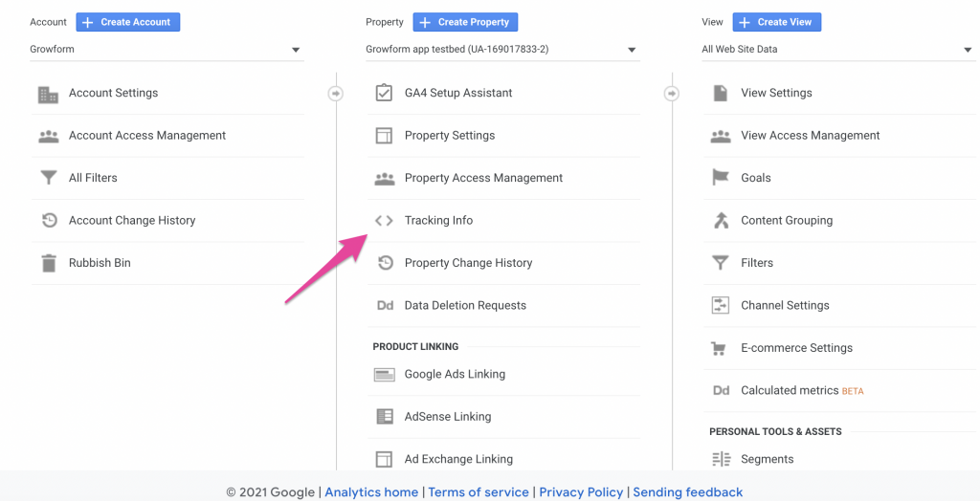Click the Content Grouping person icon
Image resolution: width=980 pixels, height=501 pixels.
point(722,221)
